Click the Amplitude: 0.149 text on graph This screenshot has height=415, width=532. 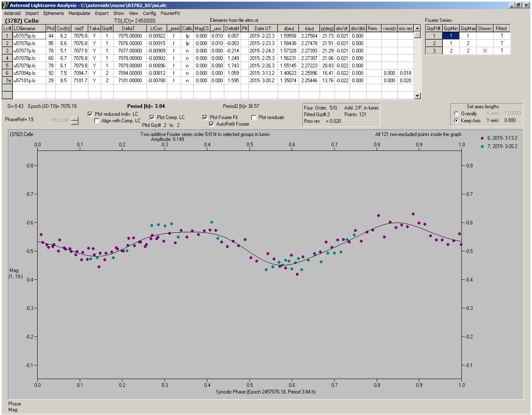pos(168,139)
